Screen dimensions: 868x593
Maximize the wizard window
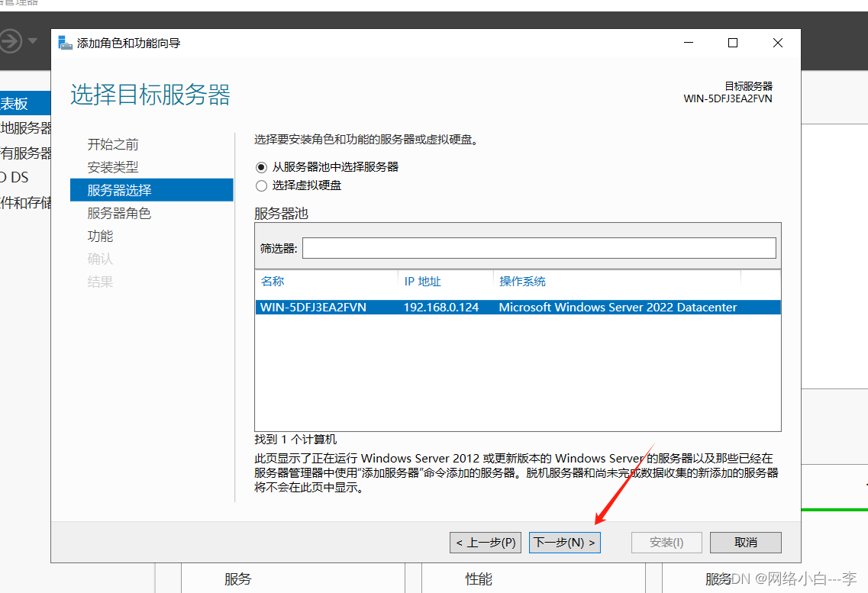tap(733, 43)
